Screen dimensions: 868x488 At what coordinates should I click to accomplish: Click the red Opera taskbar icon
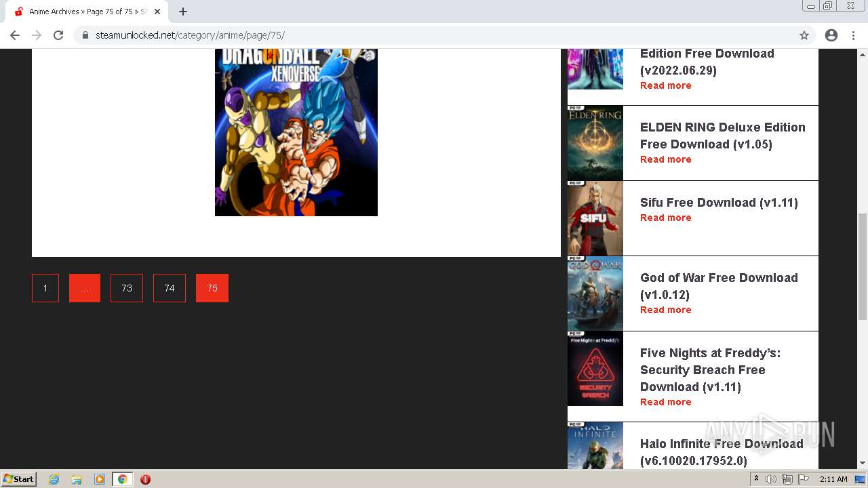(145, 479)
